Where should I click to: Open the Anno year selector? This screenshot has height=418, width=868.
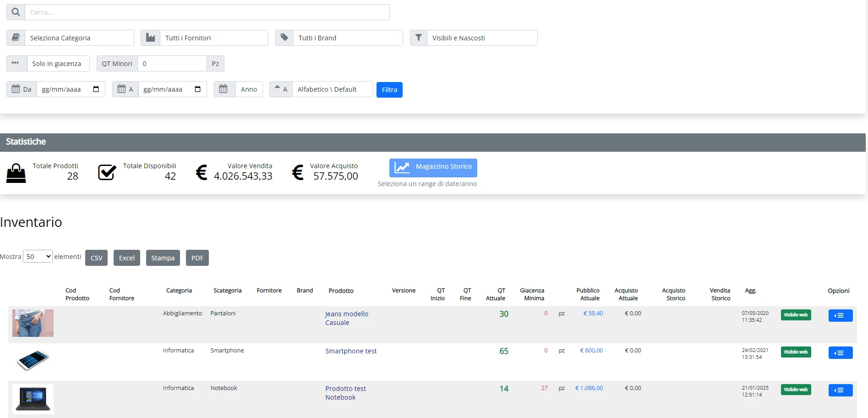click(x=249, y=89)
